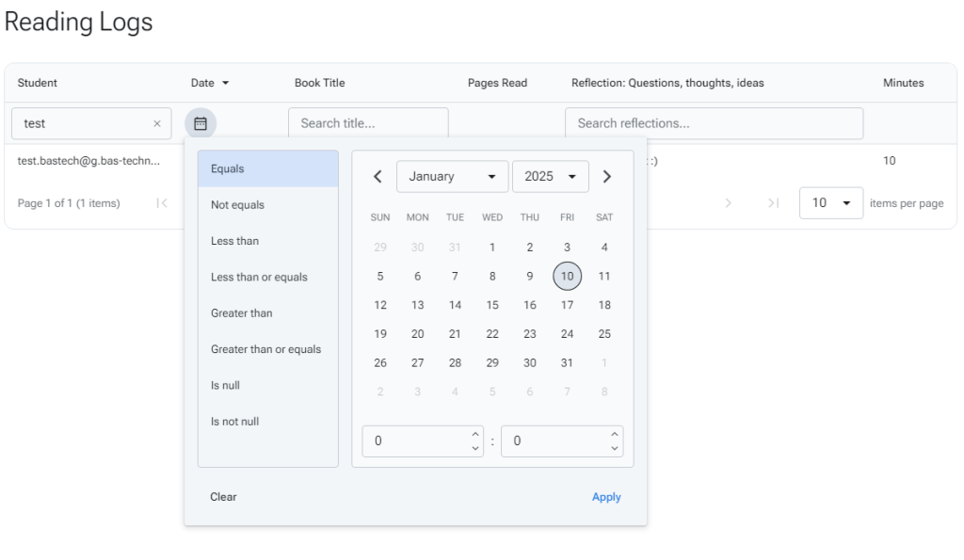The width and height of the screenshot is (964, 560).
Task: Open the items per page dropdown
Action: pos(830,203)
